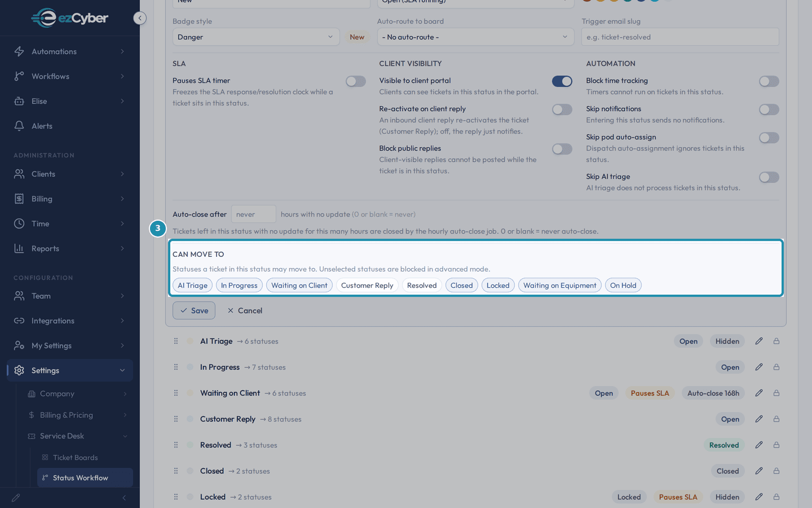Click lock icon on Resolved row
Viewport: 812px width, 508px height.
coord(776,445)
